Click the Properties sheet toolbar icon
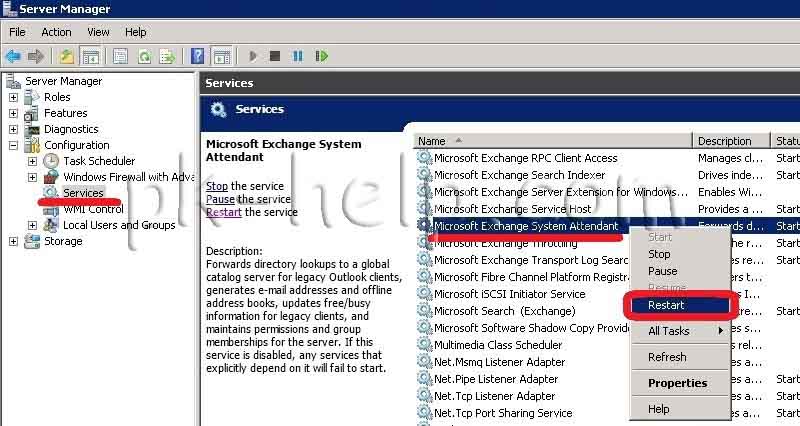 (120, 56)
